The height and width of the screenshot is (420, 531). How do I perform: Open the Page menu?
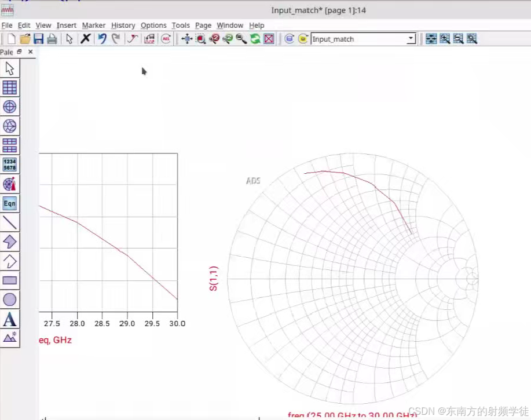click(x=203, y=25)
